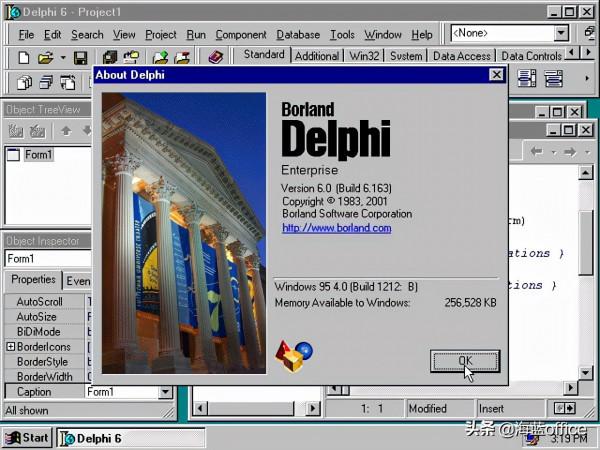Open the Edit menu

(x=52, y=35)
